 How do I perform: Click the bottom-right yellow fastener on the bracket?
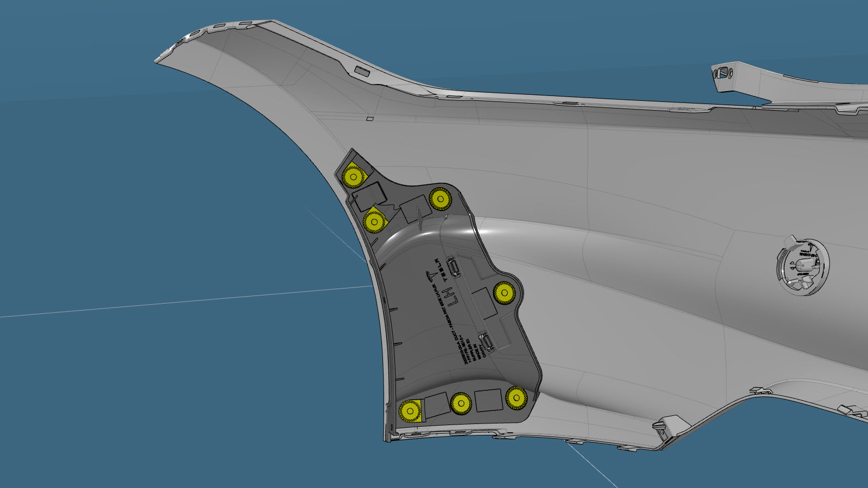(x=516, y=398)
